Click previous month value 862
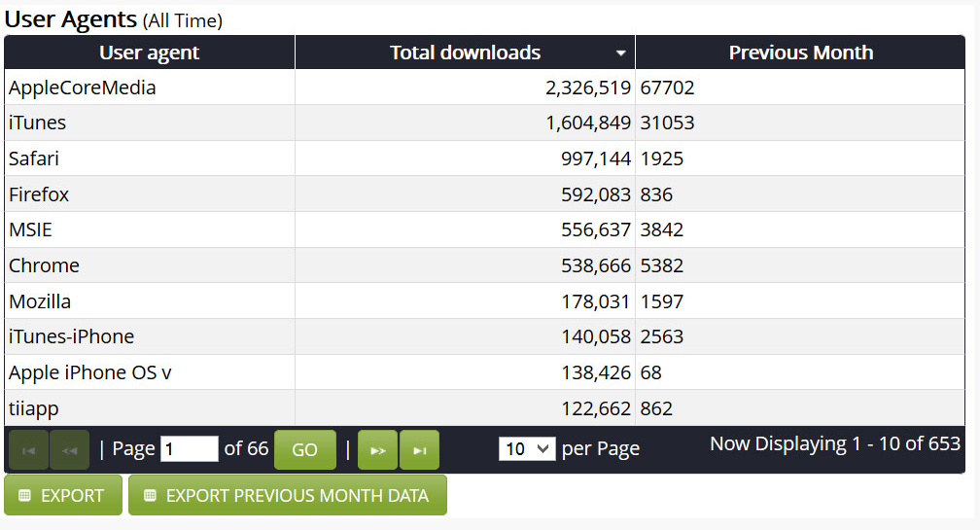Viewport: 980px width, 530px height. 656,408
